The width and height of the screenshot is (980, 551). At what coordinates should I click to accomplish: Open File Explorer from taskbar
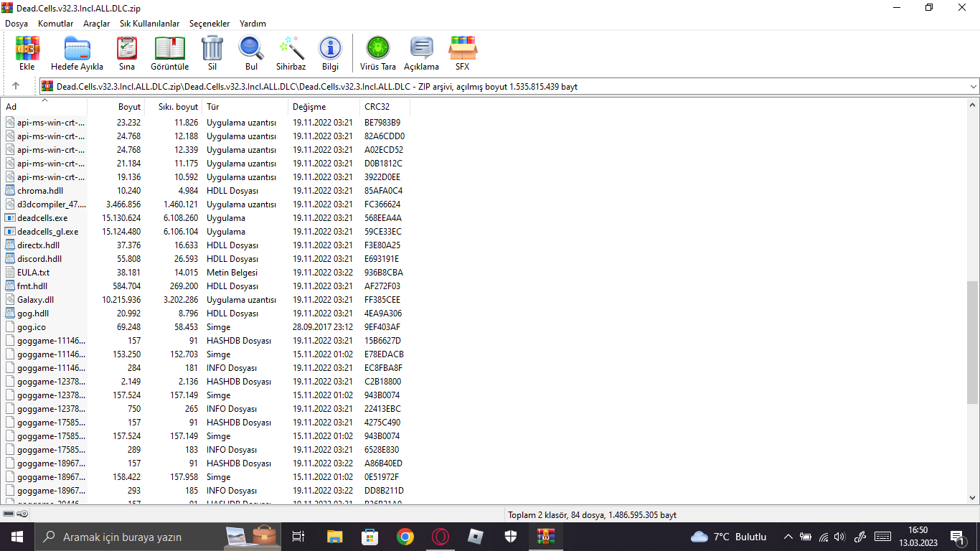[x=335, y=537]
